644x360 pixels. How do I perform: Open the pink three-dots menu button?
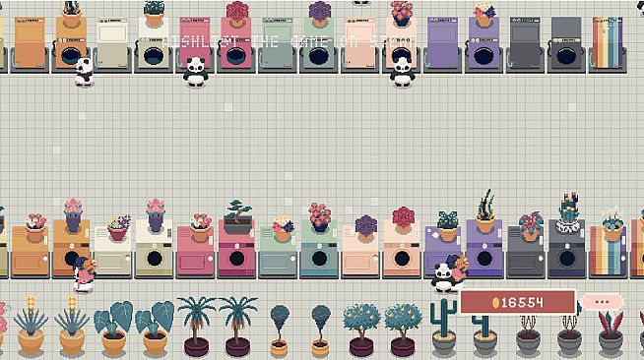[x=602, y=302]
